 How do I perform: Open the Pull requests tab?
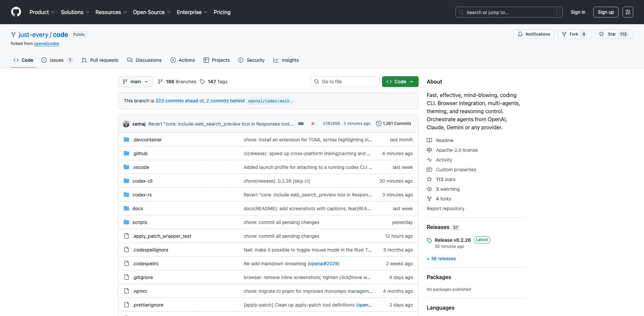coord(100,60)
